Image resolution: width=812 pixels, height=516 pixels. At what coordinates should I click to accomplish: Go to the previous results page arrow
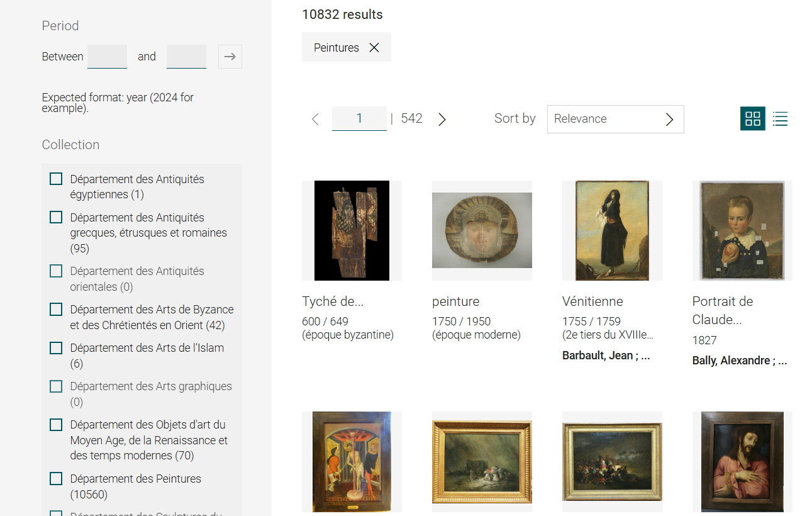316,119
